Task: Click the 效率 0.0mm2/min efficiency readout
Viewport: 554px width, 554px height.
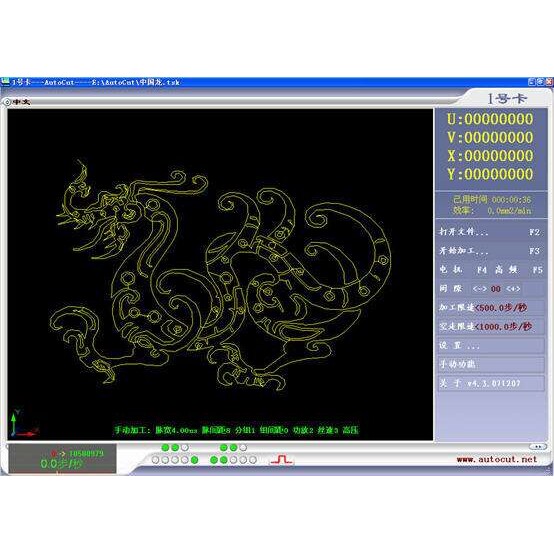Action: tap(492, 211)
